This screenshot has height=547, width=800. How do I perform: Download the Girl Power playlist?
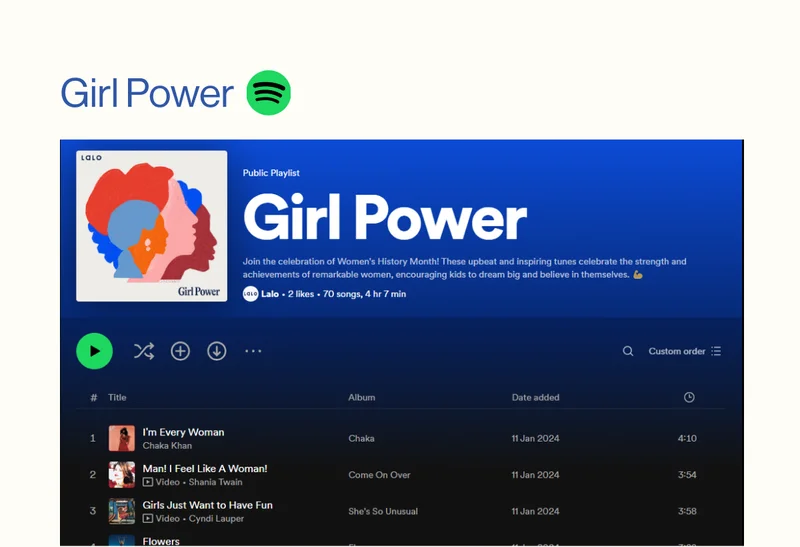[x=217, y=351]
